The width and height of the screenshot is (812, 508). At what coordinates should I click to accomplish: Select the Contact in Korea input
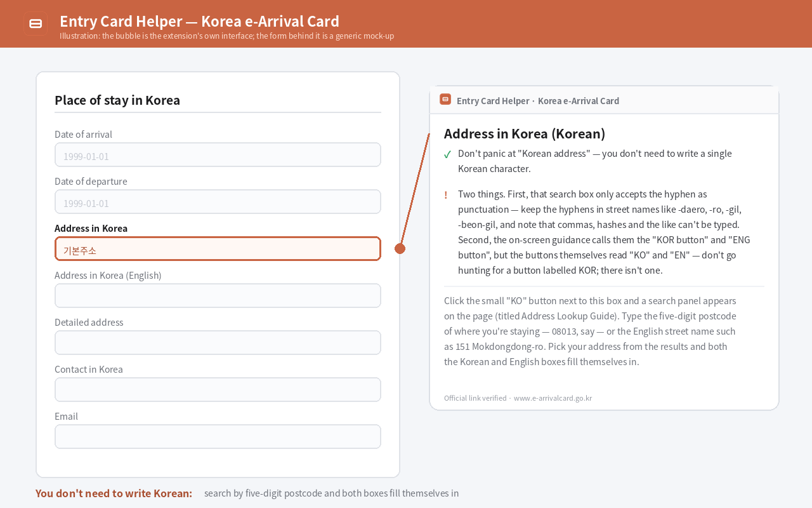[218, 390]
